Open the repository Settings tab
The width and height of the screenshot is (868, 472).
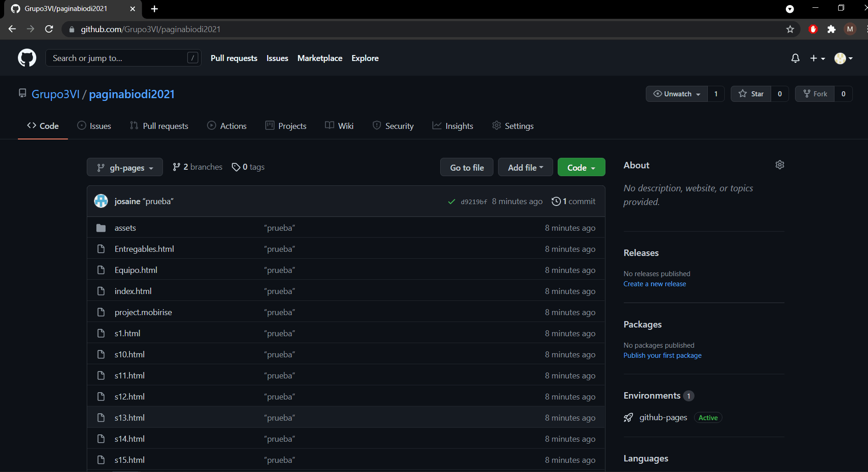(x=513, y=126)
